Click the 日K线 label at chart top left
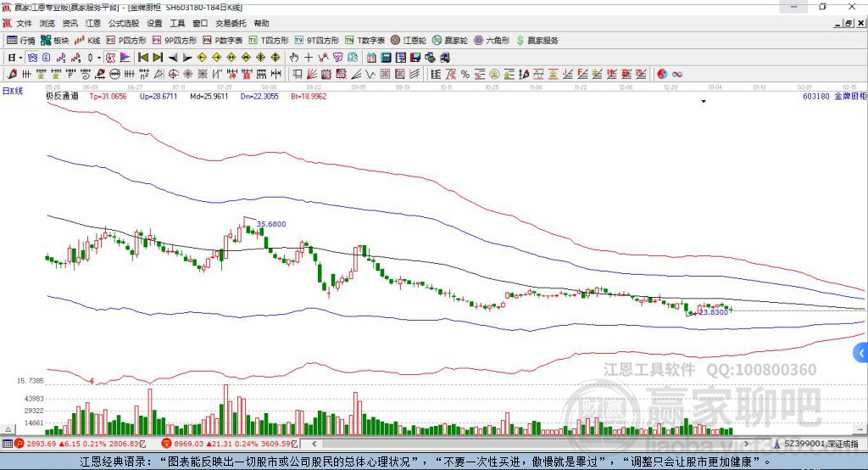 [12, 91]
